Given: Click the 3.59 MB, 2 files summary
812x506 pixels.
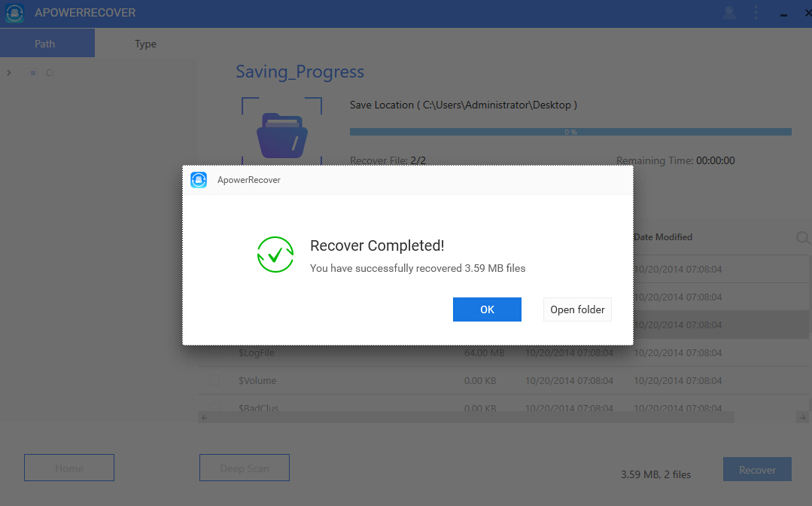Looking at the screenshot, I should [655, 474].
